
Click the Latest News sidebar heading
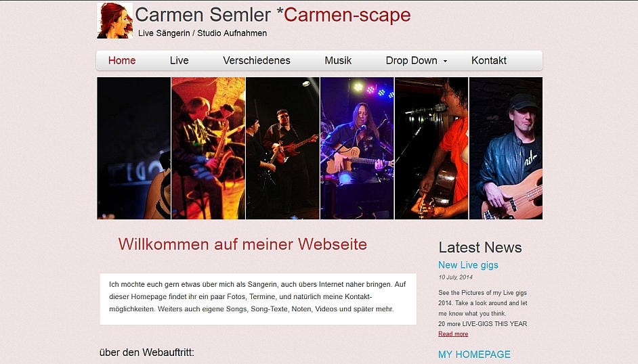click(480, 248)
